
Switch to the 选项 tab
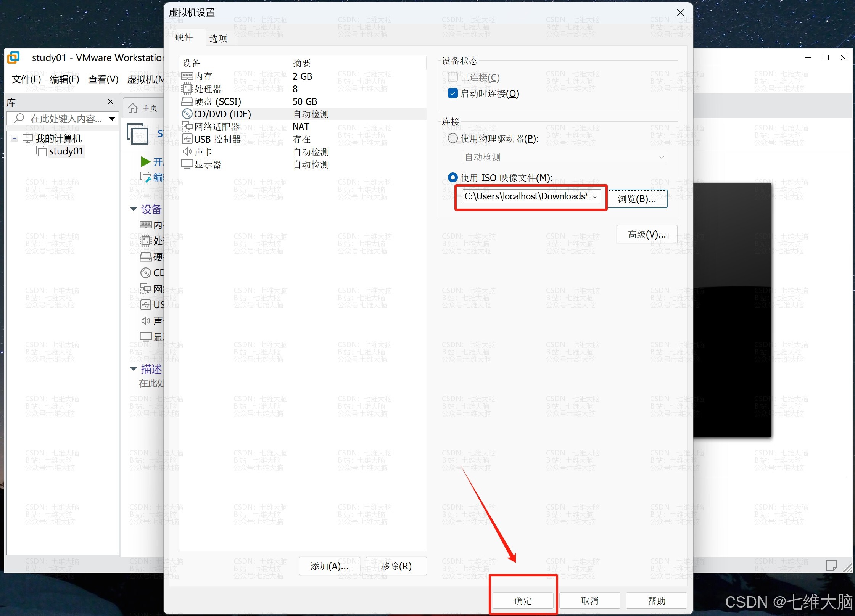coord(218,38)
